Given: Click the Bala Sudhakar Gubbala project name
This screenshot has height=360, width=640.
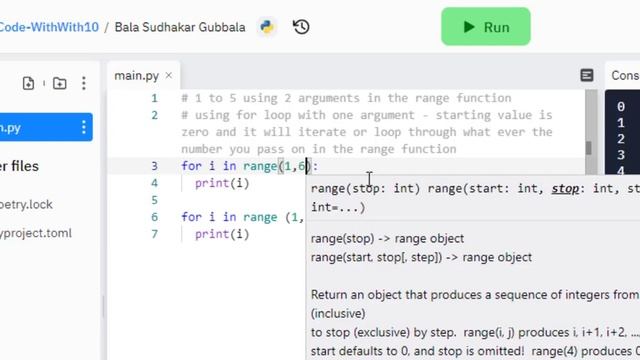Looking at the screenshot, I should (180, 27).
